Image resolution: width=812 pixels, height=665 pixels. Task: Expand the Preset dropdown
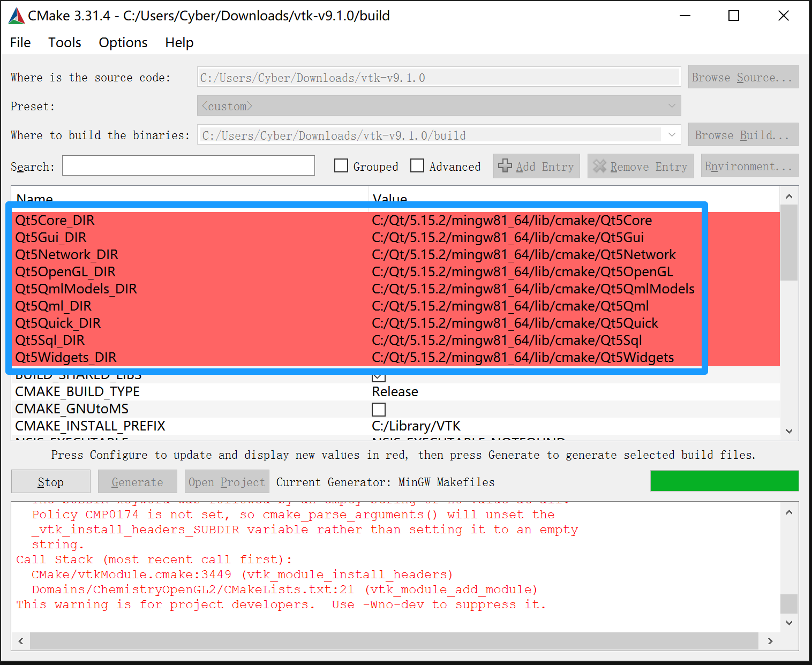672,106
